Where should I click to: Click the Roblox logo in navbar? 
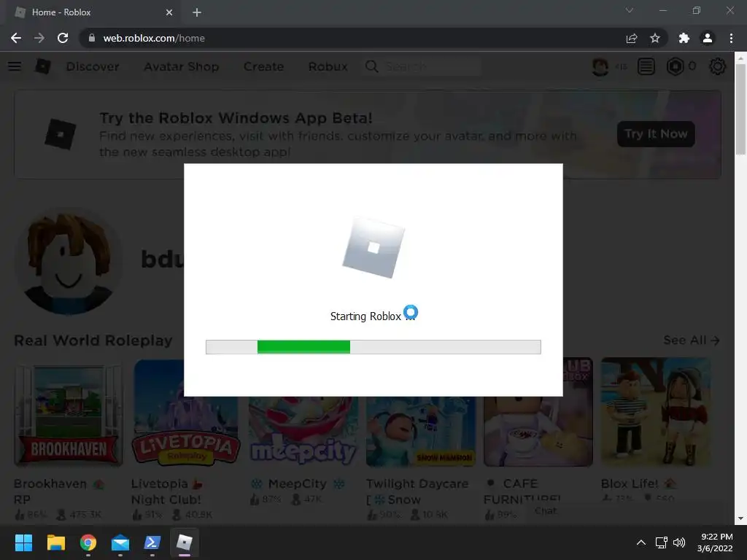43,66
